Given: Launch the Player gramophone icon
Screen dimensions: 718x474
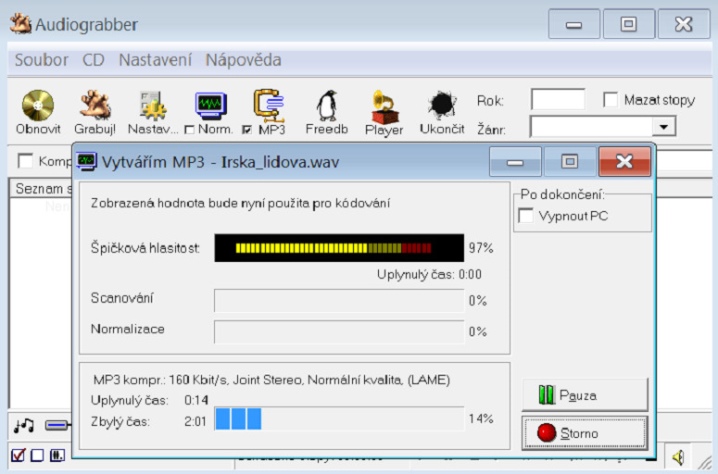Looking at the screenshot, I should 384,106.
